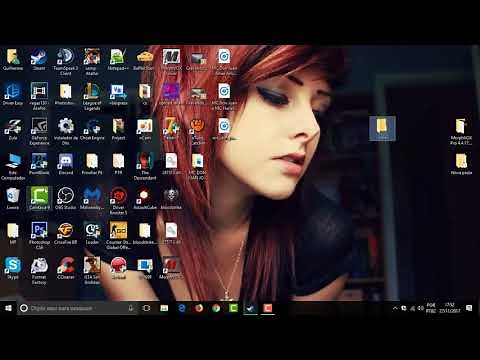The height and width of the screenshot is (360, 480).
Task: Select the MorphVOX Pro 4.4.17 folder
Action: [x=461, y=132]
